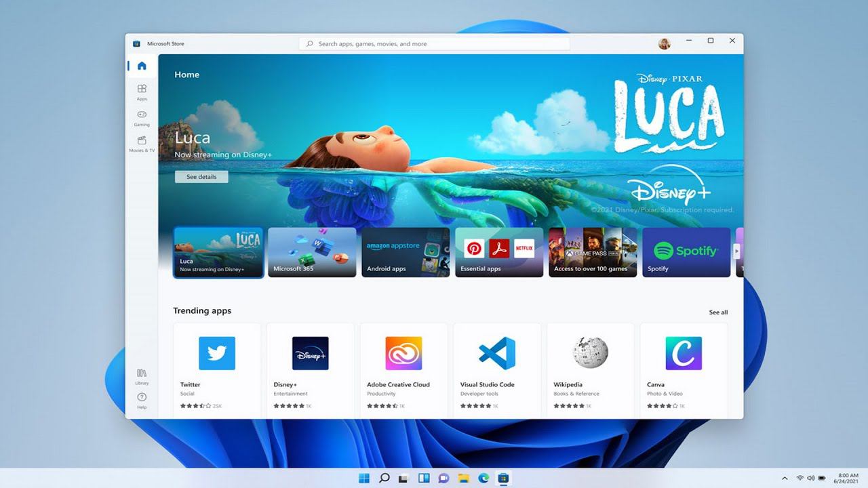The height and width of the screenshot is (488, 868).
Task: Click the Microsoft Store logo in title bar
Action: (x=136, y=43)
